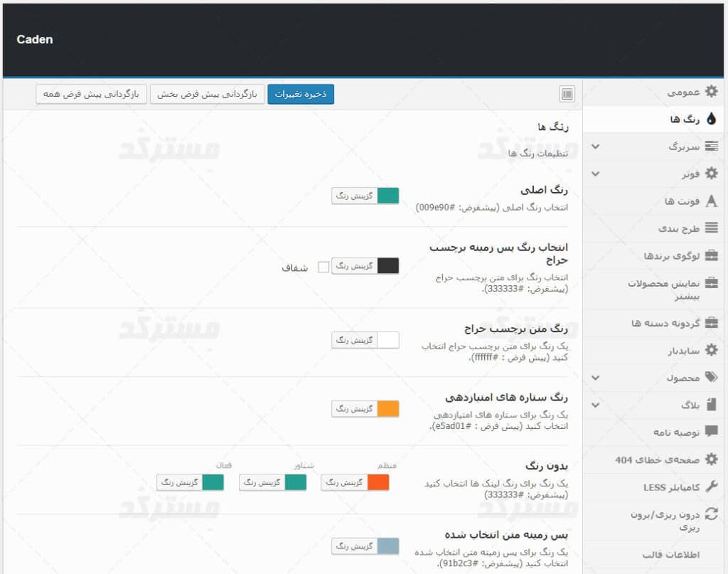Click the speech bubble icon for توصیه نامه
The image size is (728, 574).
pyautogui.click(x=711, y=432)
